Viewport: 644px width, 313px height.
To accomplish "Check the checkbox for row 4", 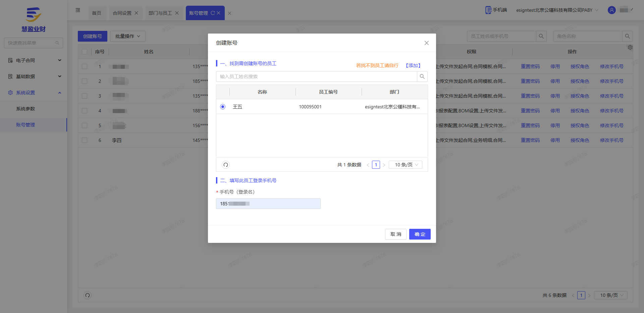I will pyautogui.click(x=85, y=111).
